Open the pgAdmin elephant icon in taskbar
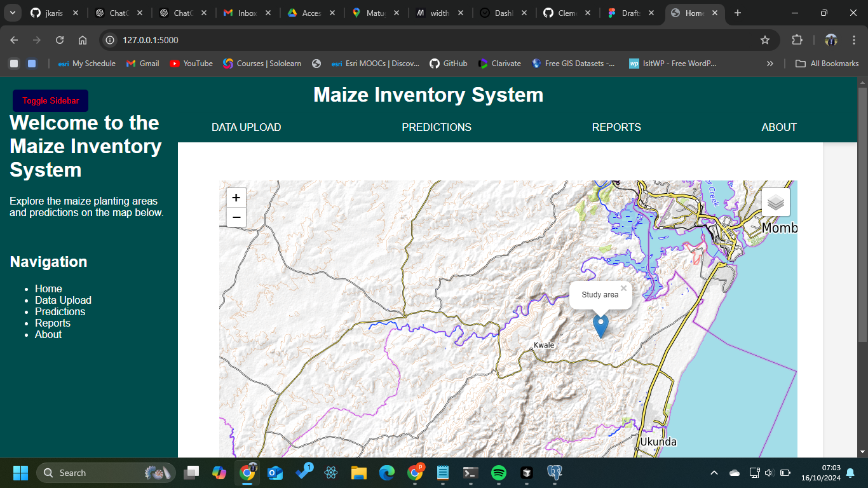 [555, 473]
